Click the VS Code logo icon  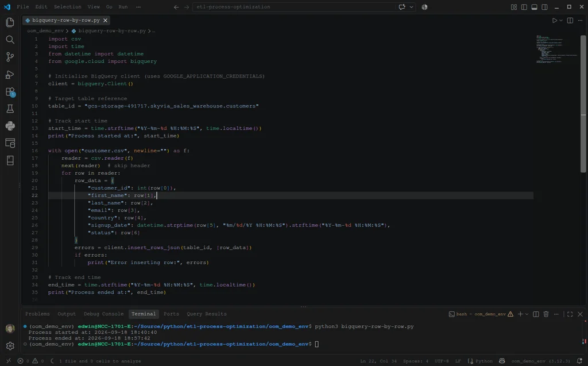tap(7, 7)
